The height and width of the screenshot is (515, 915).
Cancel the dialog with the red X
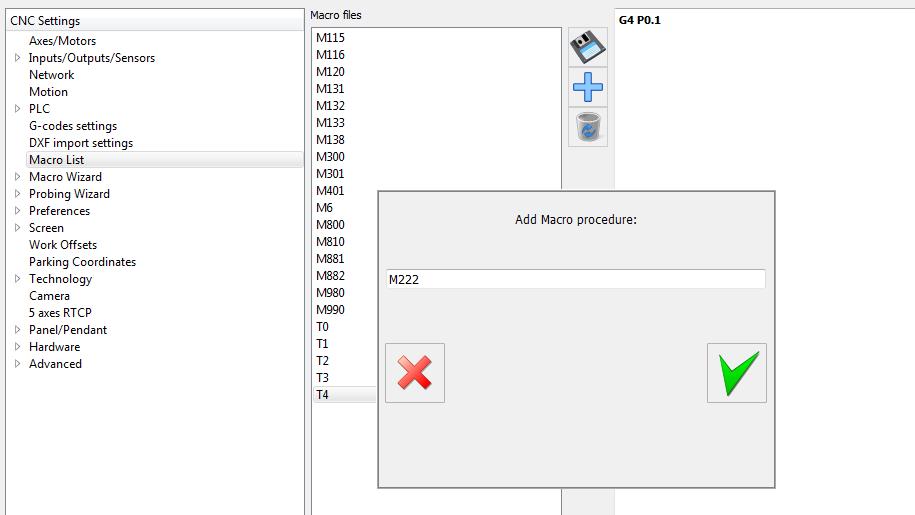[415, 373]
